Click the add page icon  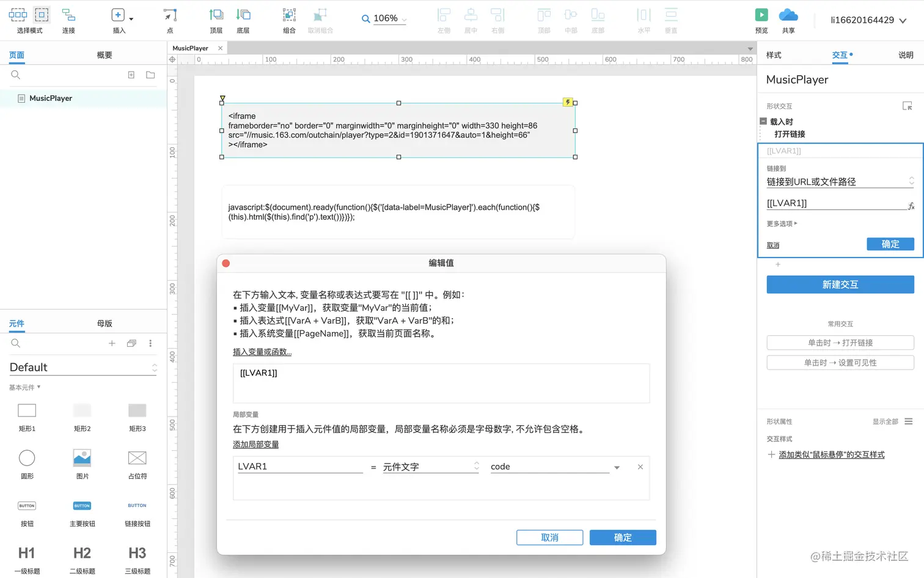click(x=131, y=75)
